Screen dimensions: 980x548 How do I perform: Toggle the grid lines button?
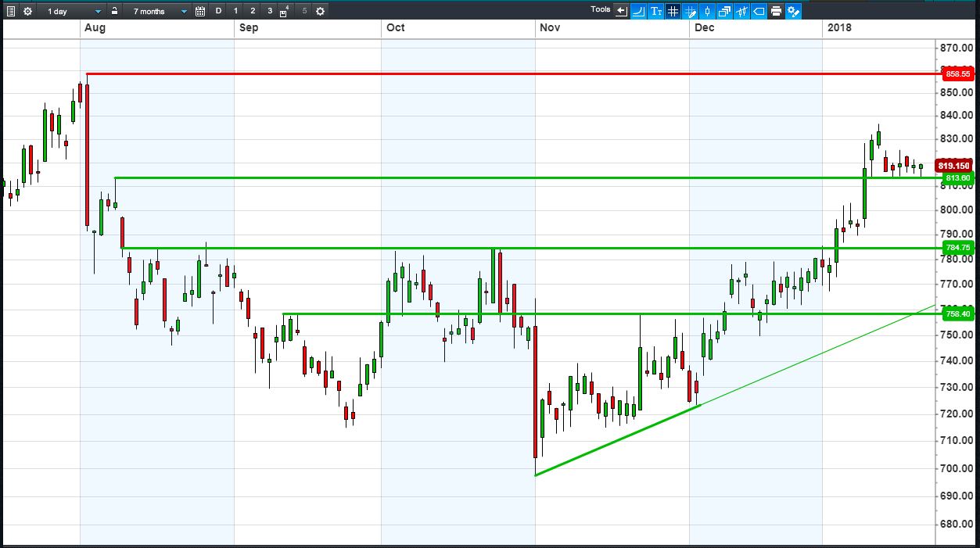(x=673, y=11)
